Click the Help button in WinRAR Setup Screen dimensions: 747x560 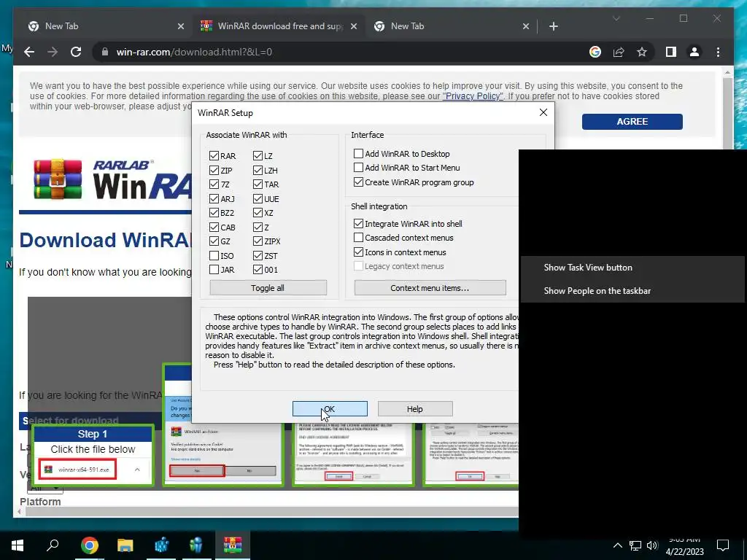tap(414, 408)
